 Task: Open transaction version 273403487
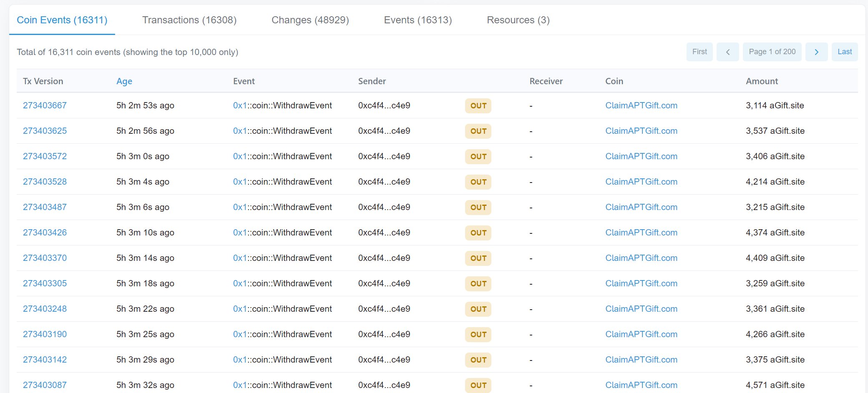tap(45, 207)
